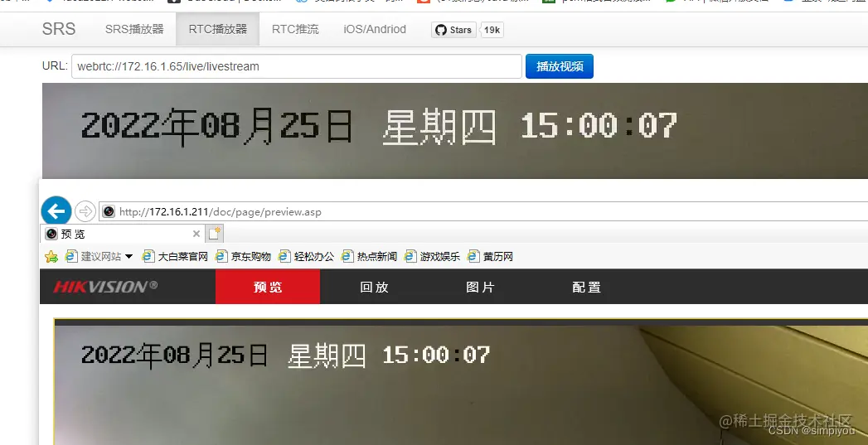This screenshot has height=445, width=868.
Task: Click the GitHub Stars button
Action: [454, 30]
